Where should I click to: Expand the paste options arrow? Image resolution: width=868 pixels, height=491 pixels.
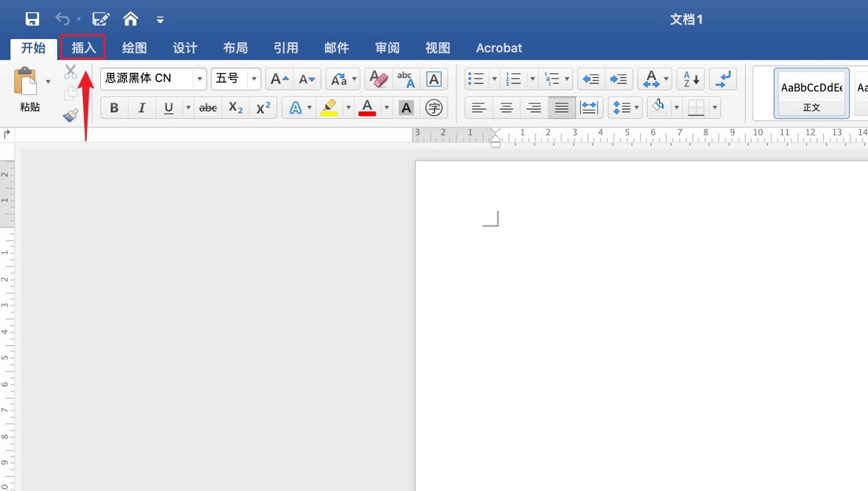(x=48, y=82)
